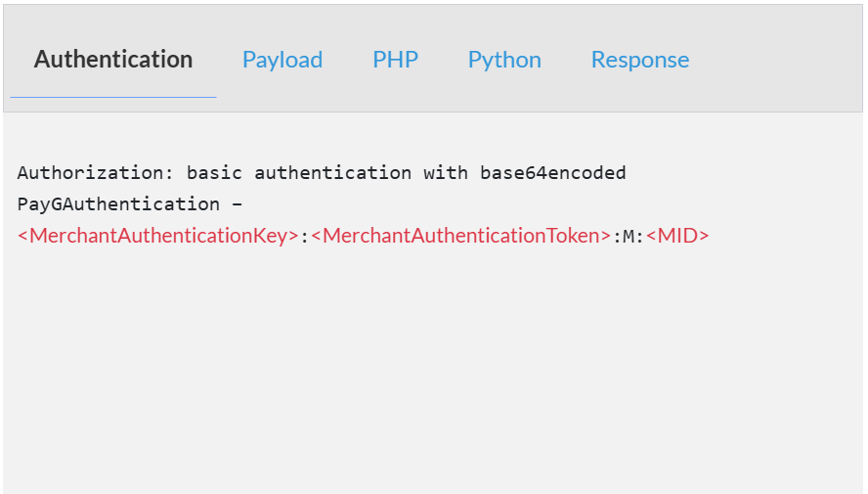Click the PayGAuthentication text
868x494 pixels.
118,204
